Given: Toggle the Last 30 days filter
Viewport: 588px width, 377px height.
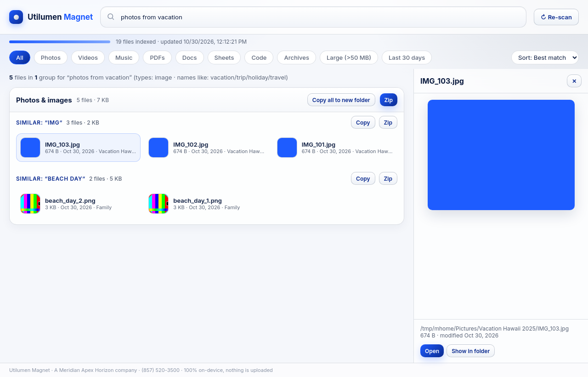Looking at the screenshot, I should [407, 57].
